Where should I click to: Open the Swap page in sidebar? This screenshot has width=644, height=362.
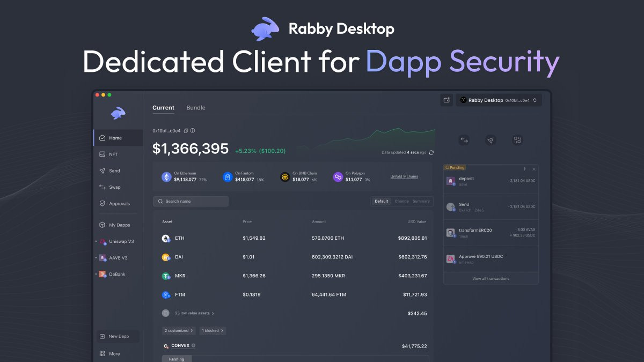coord(118,187)
